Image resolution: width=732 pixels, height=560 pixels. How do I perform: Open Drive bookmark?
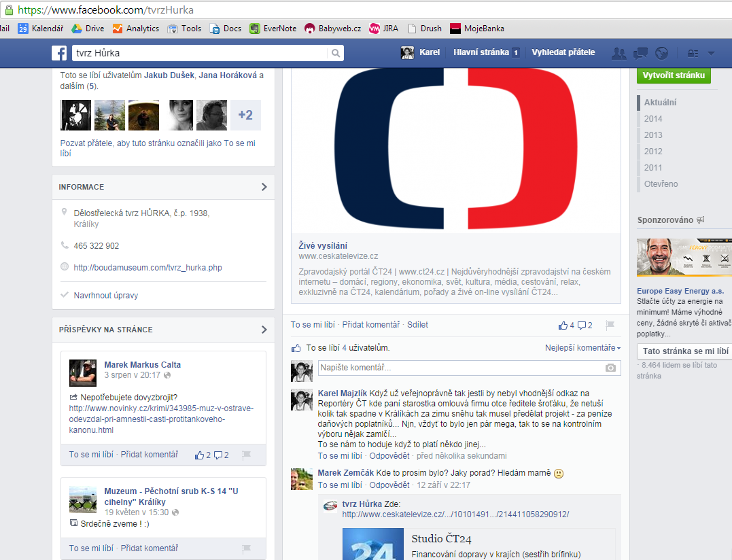click(88, 29)
